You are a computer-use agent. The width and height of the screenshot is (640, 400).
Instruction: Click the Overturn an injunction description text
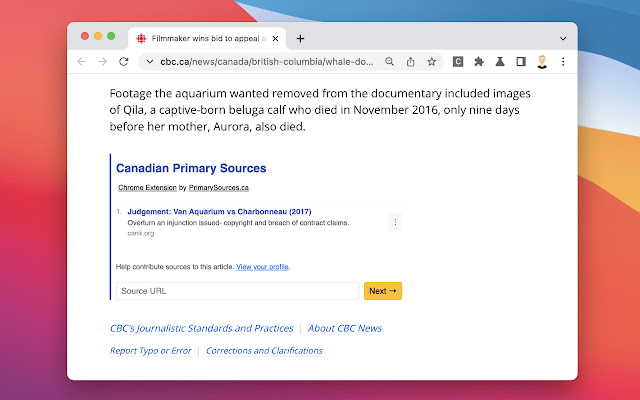click(x=238, y=223)
